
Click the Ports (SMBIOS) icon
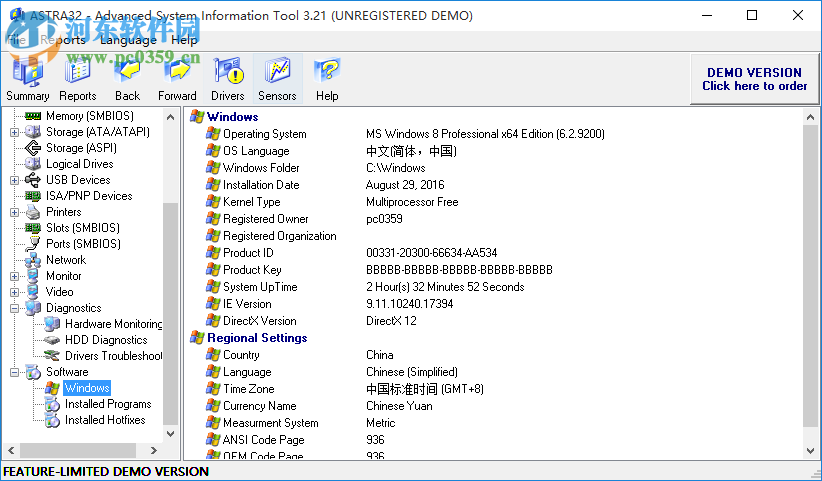click(x=33, y=244)
